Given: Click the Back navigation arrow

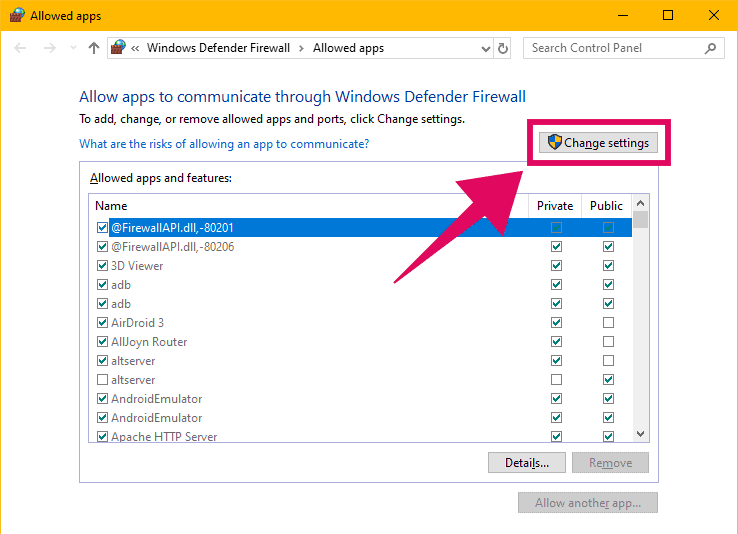Looking at the screenshot, I should (20, 48).
